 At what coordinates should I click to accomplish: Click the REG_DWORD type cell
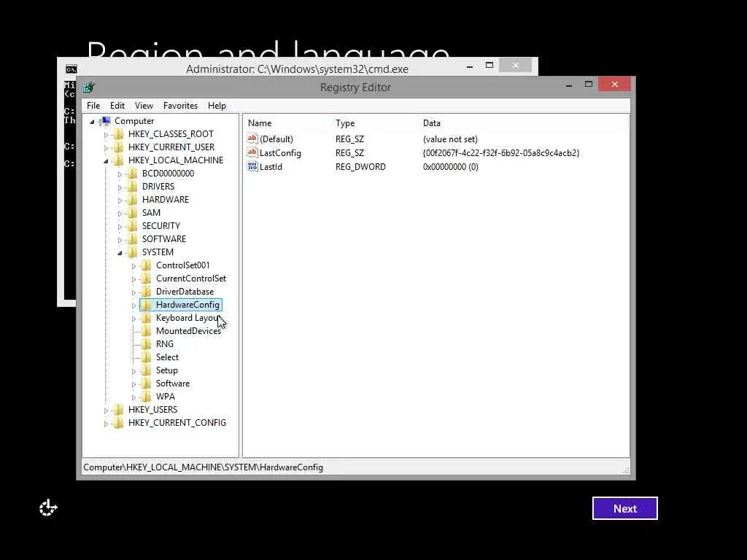pyautogui.click(x=360, y=167)
